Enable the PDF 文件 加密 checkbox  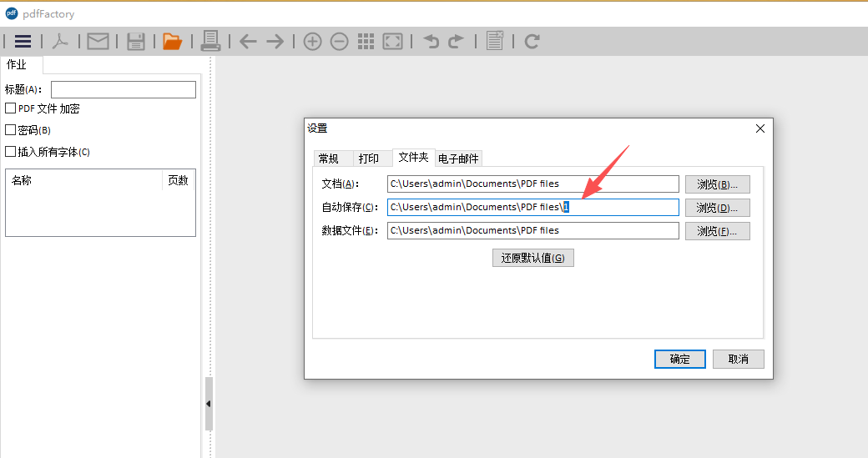[x=11, y=108]
